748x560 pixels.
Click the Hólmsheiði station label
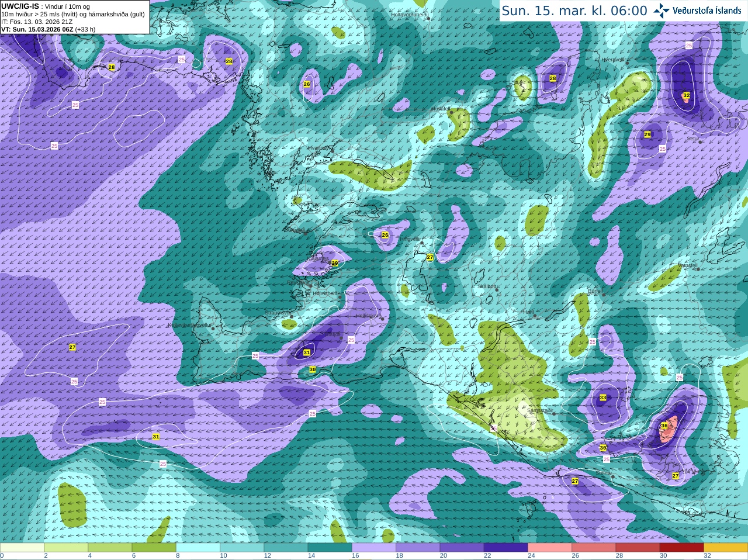click(325, 293)
